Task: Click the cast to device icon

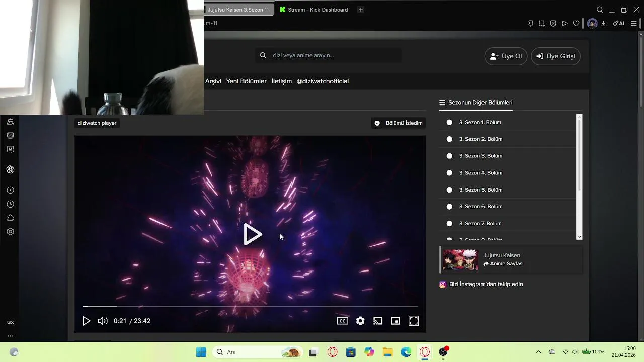Action: [x=378, y=321]
